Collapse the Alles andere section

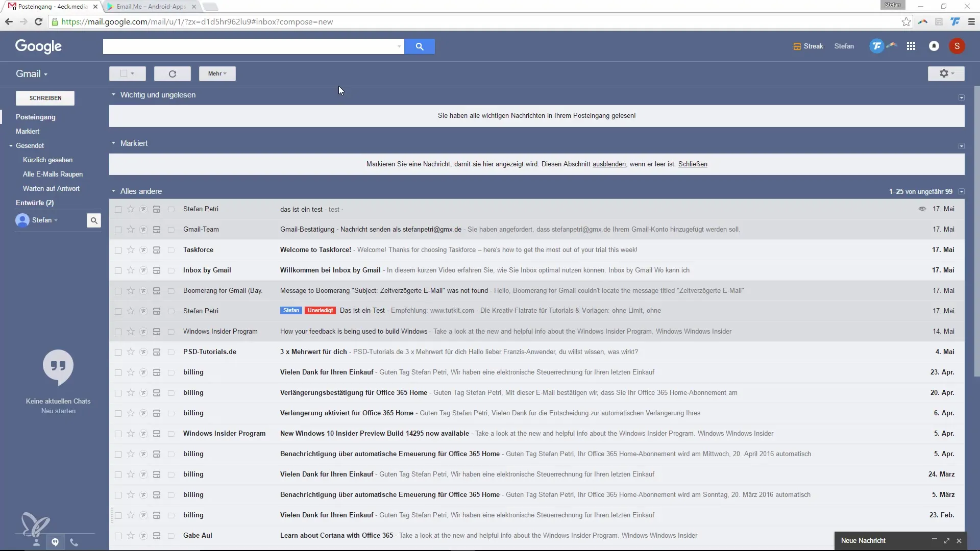pos(113,191)
